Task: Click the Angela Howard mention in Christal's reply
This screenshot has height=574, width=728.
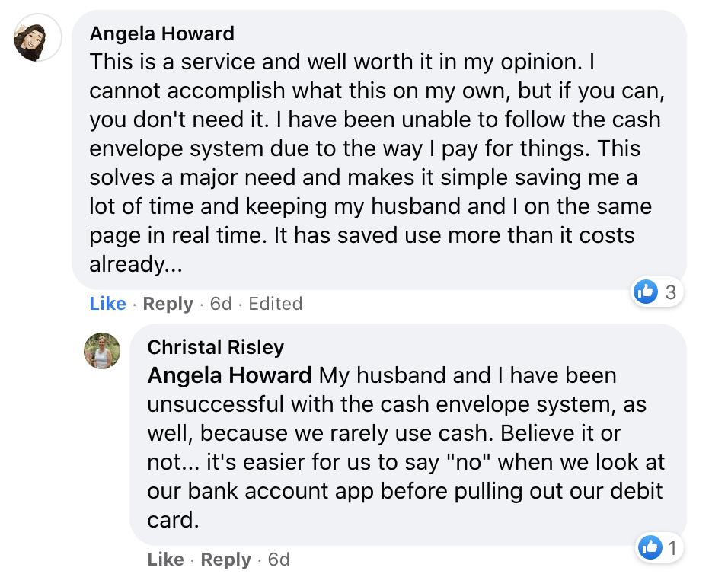Action: pos(229,375)
